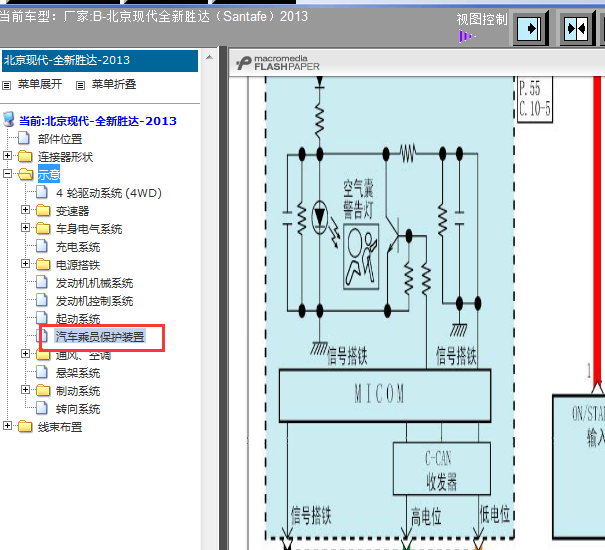The height and width of the screenshot is (550, 605).
Task: Click the sidebar scroll-up arrow
Action: 209,58
